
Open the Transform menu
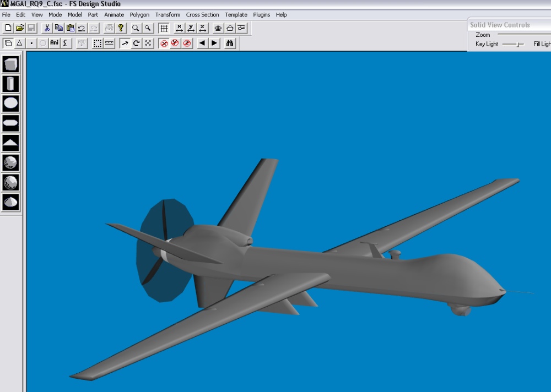(x=168, y=15)
